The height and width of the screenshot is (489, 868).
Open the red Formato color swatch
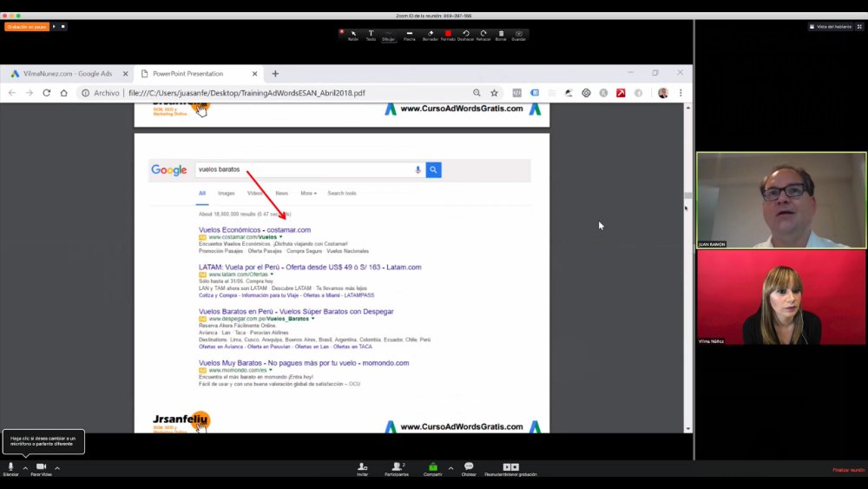click(x=448, y=36)
